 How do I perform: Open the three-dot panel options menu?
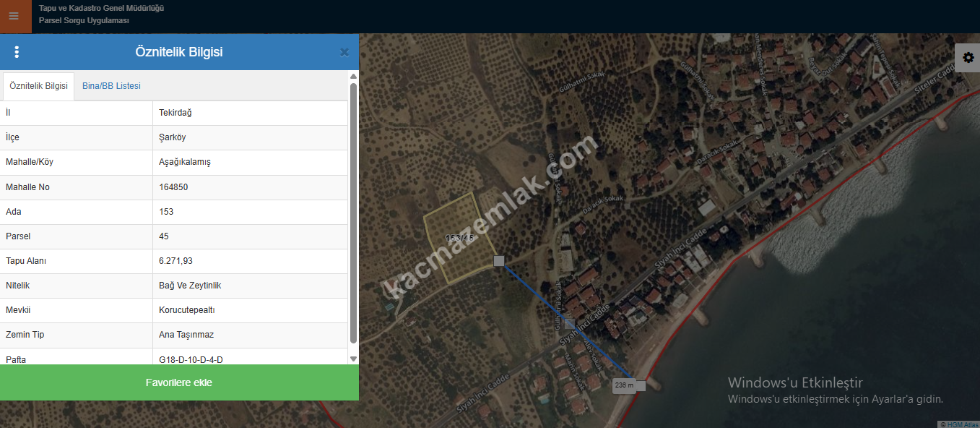(x=17, y=52)
